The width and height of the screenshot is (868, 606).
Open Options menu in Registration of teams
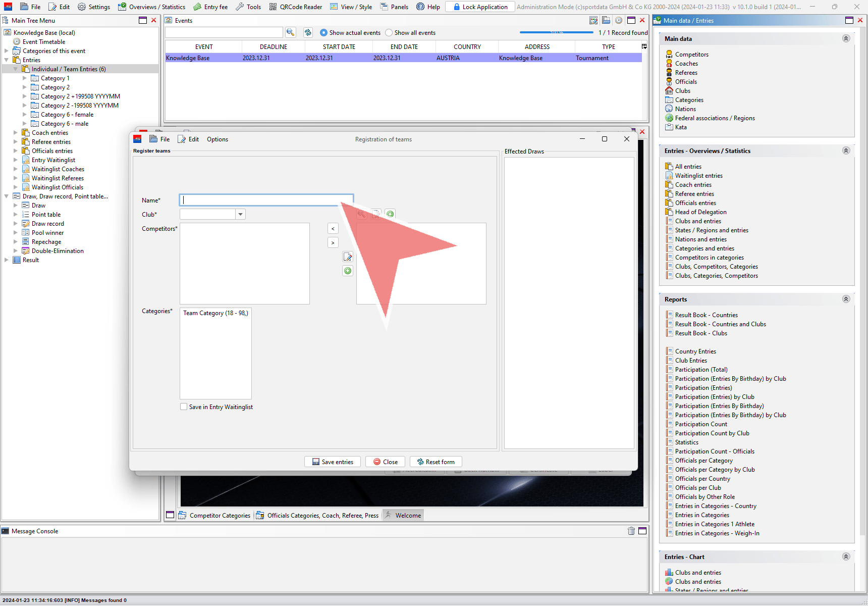[217, 139]
